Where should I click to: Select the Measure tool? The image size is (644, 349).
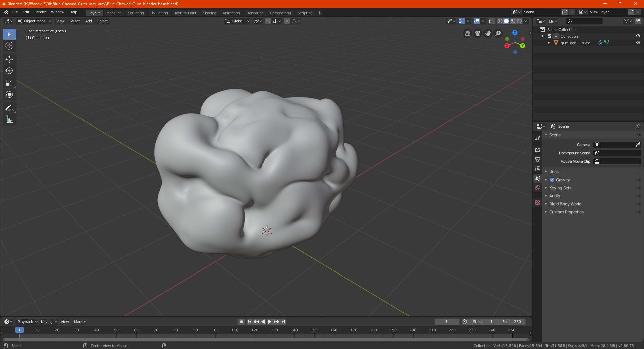coord(9,120)
